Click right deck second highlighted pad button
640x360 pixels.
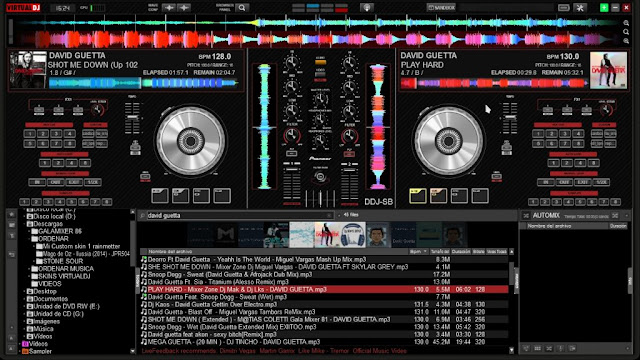tap(438, 196)
